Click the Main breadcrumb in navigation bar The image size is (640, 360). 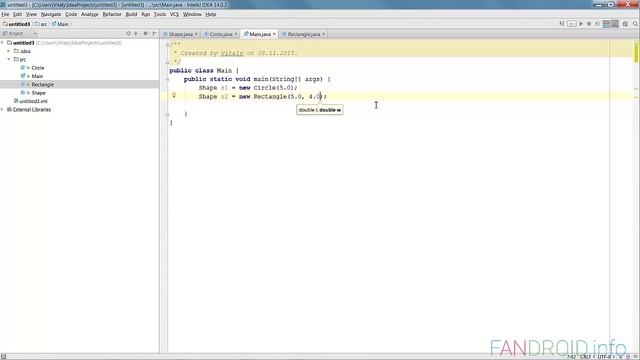(60, 24)
